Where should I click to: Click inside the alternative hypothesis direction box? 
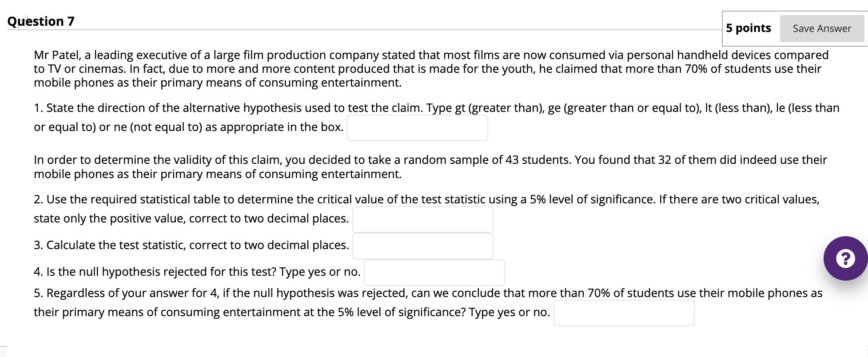(x=417, y=127)
